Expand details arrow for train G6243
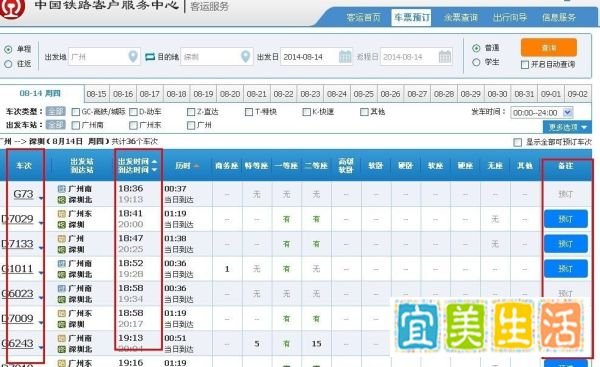Screen dimensions: 600x367 [x=41, y=347]
